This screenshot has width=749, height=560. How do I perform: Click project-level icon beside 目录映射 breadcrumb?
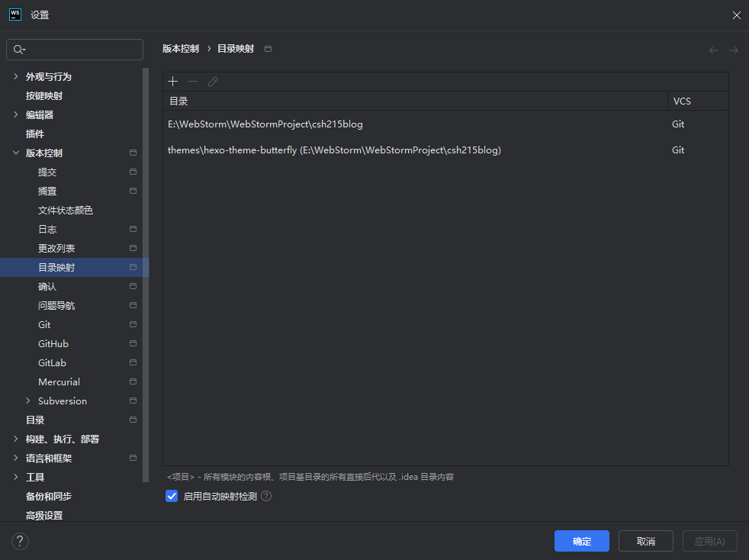tap(268, 49)
